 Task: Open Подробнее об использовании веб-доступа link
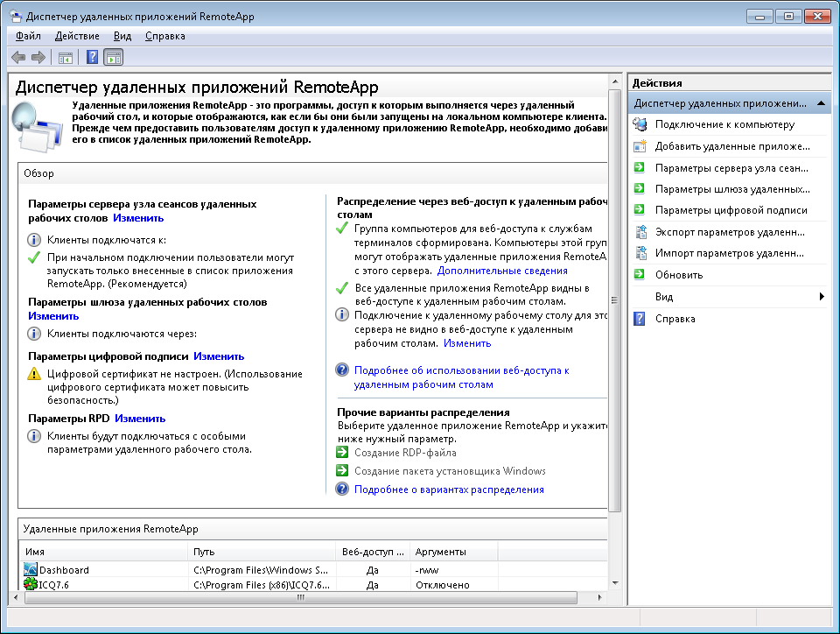[461, 377]
